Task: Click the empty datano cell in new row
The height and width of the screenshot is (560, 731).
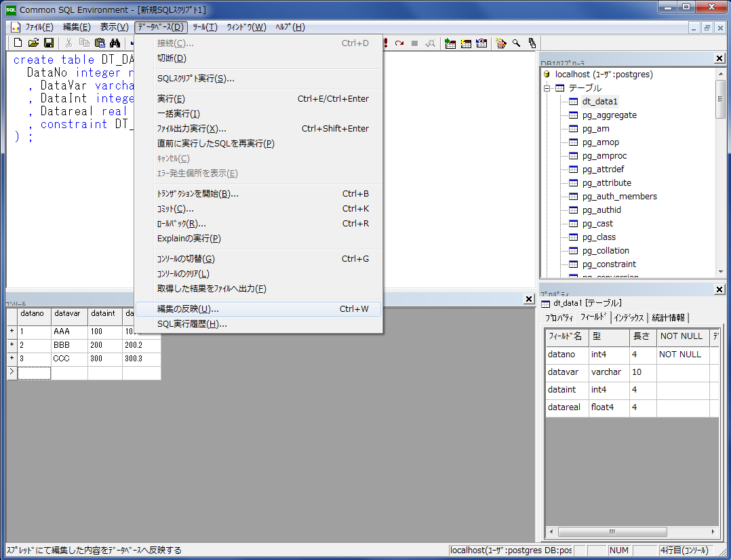Action: [35, 373]
